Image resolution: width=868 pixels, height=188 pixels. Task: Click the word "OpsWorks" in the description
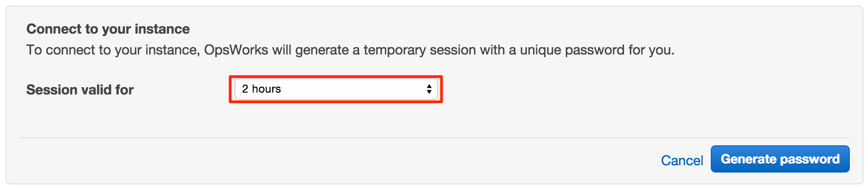(236, 50)
